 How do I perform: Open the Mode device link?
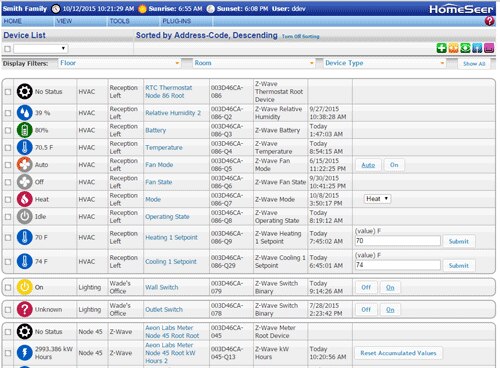click(153, 199)
